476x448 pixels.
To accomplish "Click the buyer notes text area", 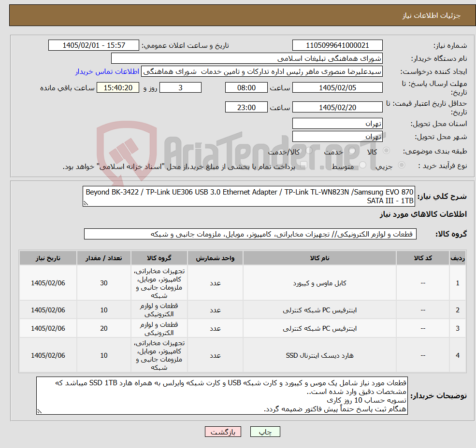I will tap(222, 395).
